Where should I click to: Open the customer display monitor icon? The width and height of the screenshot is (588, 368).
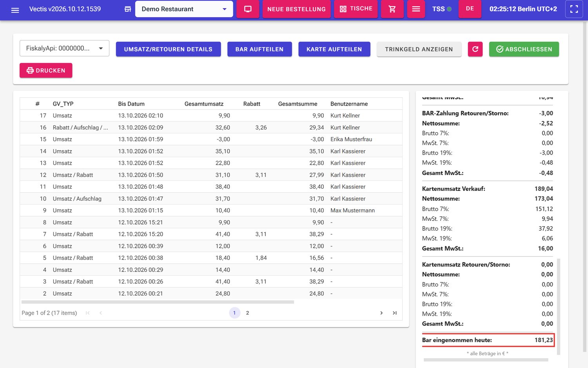coord(248,9)
